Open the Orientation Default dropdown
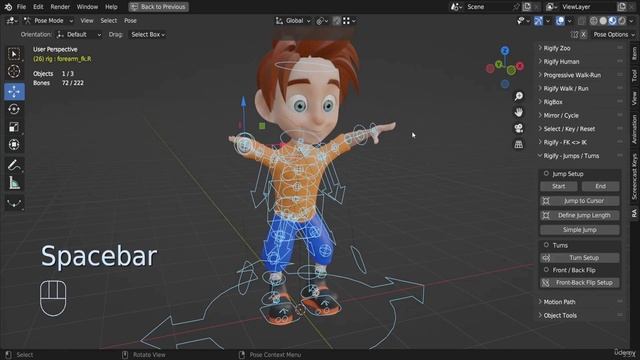The width and height of the screenshot is (640, 360). tap(79, 35)
